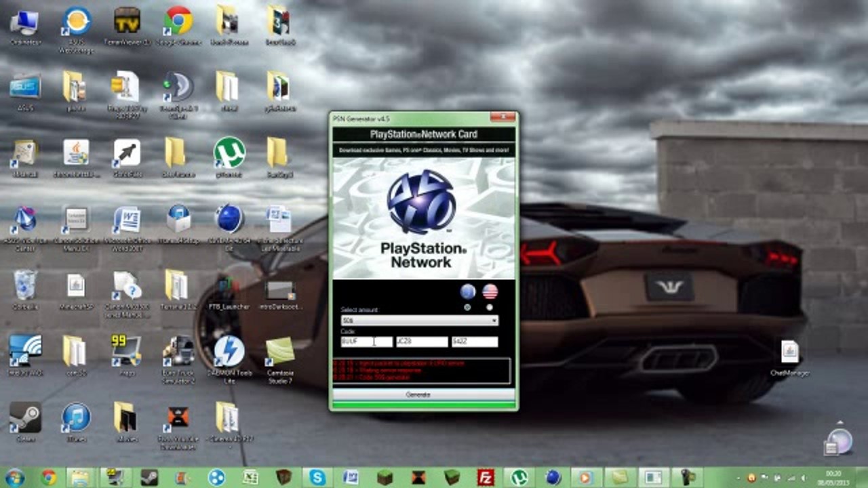868x488 pixels.
Task: Click the Steam icon in taskbar
Action: 149,477
